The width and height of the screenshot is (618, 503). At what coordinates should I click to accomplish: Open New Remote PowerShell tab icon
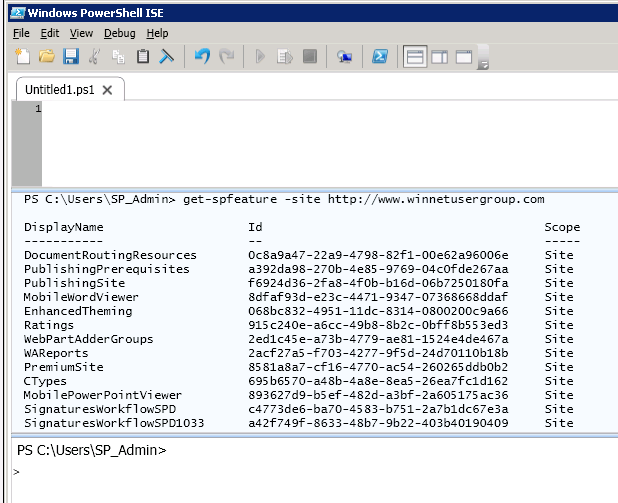[344, 57]
